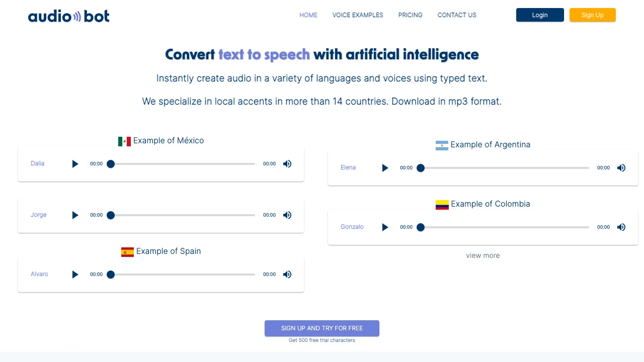The height and width of the screenshot is (362, 644).
Task: Toggle volume on Gonzalo's audio player
Action: pos(621,227)
